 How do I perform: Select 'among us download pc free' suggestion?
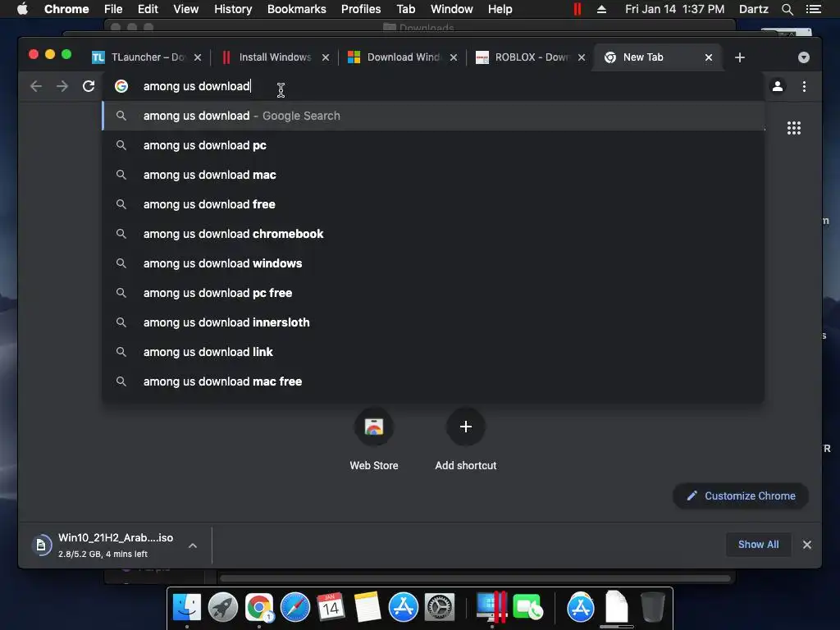tap(433, 293)
